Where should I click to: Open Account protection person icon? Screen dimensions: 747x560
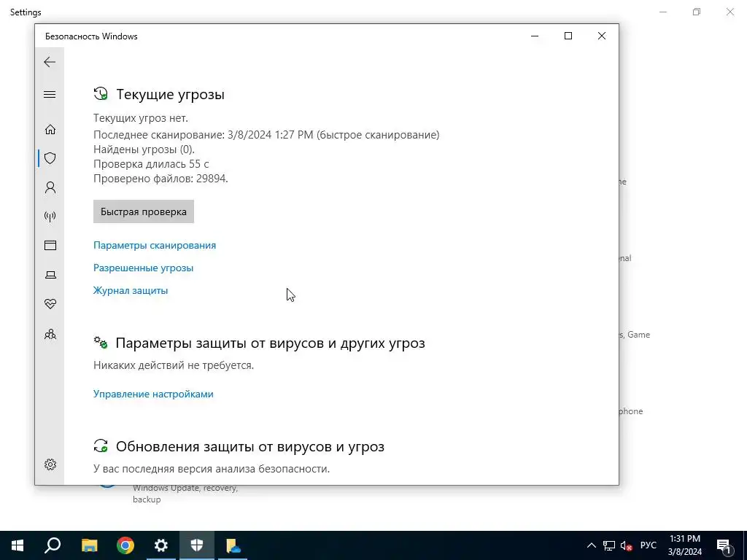coord(50,187)
